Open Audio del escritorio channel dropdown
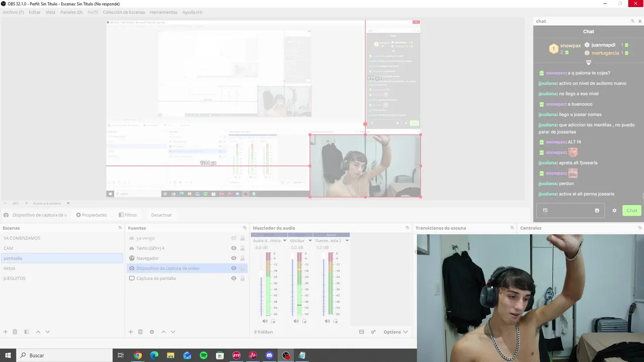 coord(284,241)
